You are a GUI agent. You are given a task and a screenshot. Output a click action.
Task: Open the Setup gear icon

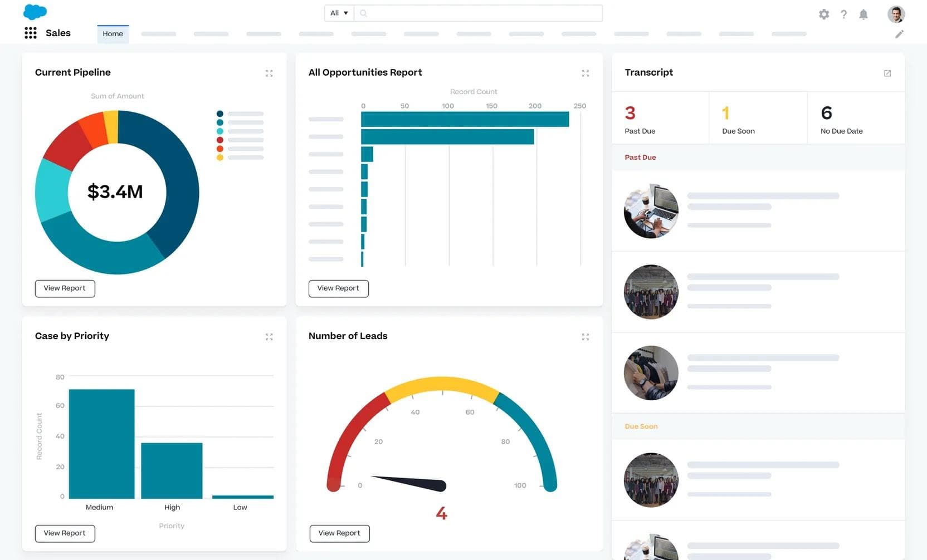pyautogui.click(x=824, y=14)
